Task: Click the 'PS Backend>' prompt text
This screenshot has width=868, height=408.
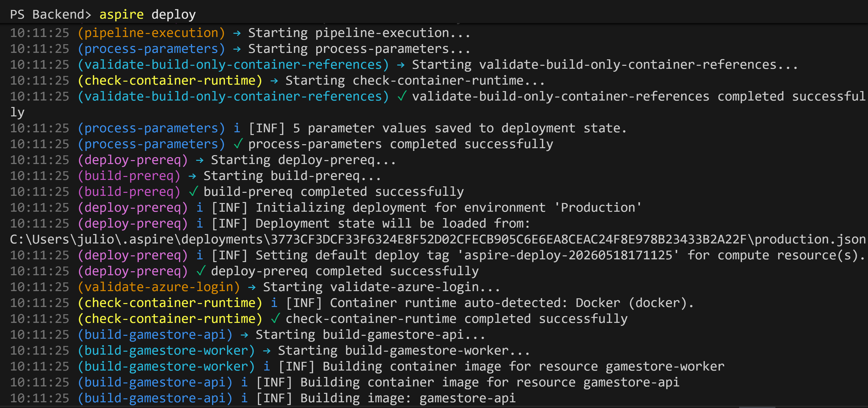Action: pyautogui.click(x=51, y=14)
